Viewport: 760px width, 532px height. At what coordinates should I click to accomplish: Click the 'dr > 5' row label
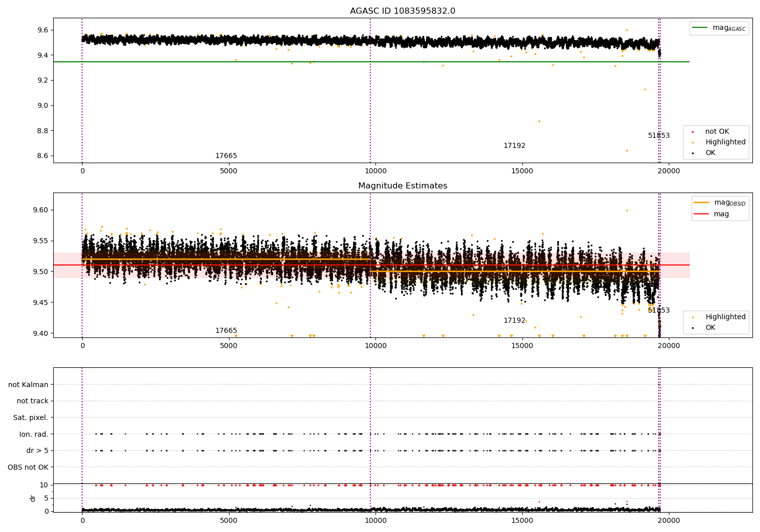tap(37, 451)
